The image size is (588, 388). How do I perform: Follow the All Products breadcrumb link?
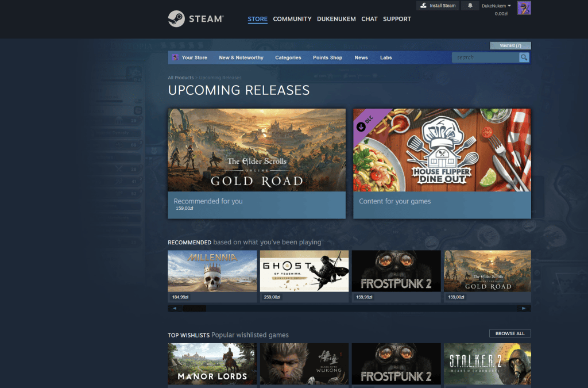(181, 78)
